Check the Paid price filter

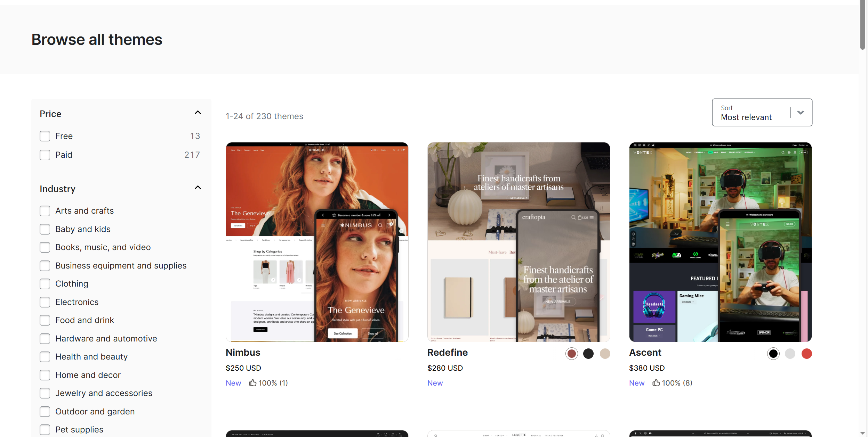[x=45, y=155]
